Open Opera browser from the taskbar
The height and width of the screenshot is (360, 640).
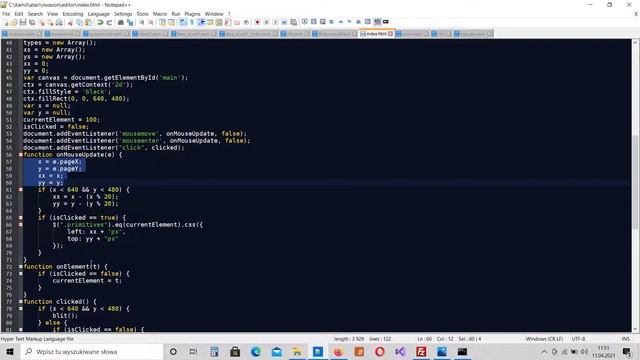click(380, 351)
